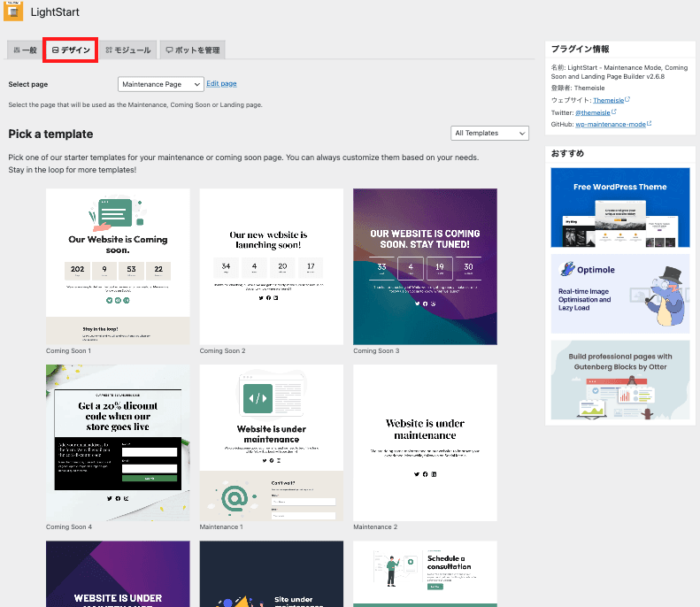700x607 pixels.
Task: Select the Coming Soon 4 discount template
Action: [118, 442]
